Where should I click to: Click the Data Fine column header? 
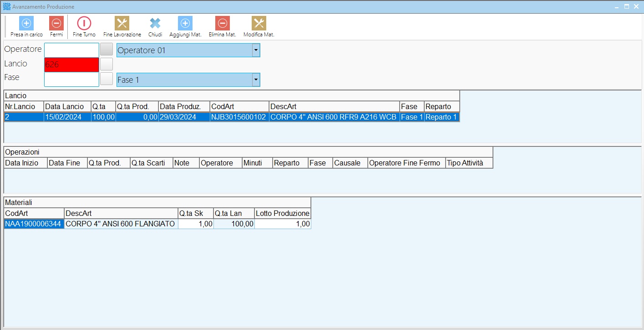click(x=67, y=163)
